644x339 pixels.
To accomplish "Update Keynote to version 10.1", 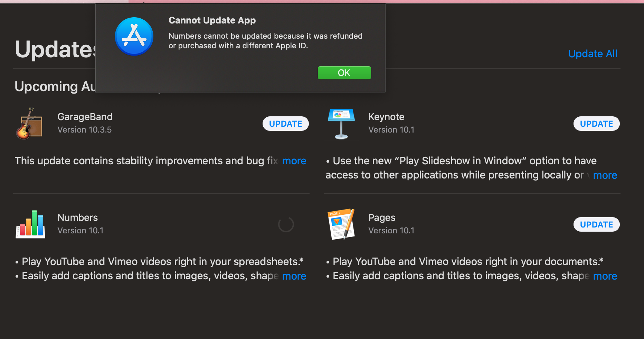I will pyautogui.click(x=596, y=124).
